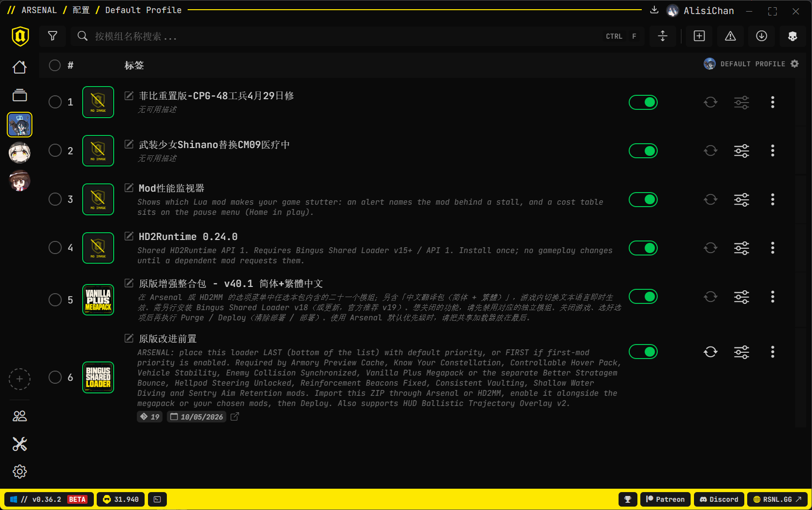Open the users group sidebar icon
The width and height of the screenshot is (812, 510).
click(x=20, y=416)
